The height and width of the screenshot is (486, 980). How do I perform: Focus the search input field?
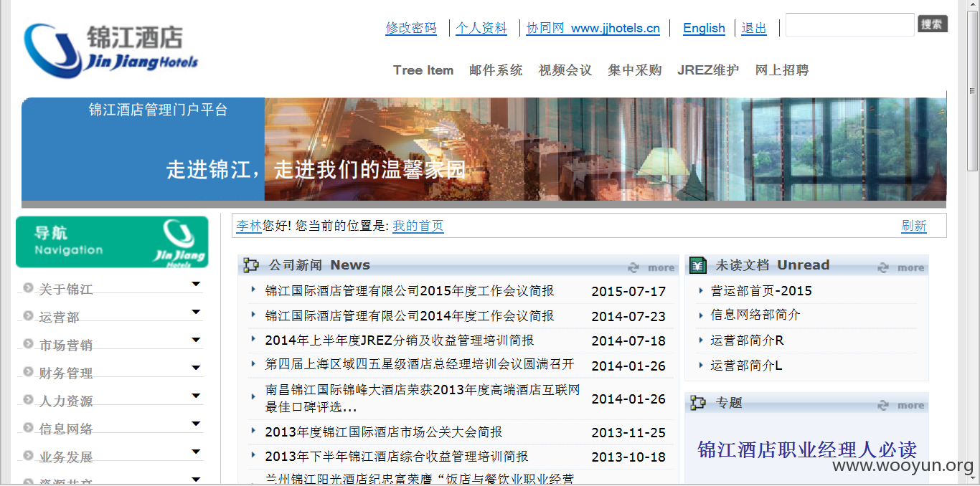(x=850, y=24)
